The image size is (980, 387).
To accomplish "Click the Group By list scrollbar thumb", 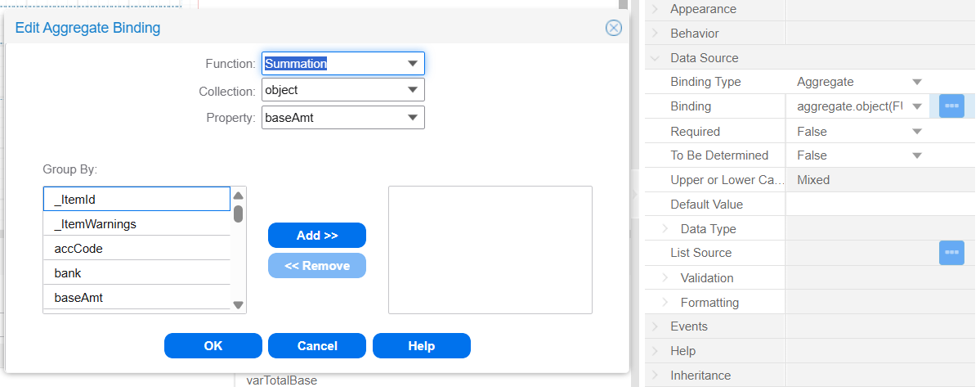I will (238, 214).
